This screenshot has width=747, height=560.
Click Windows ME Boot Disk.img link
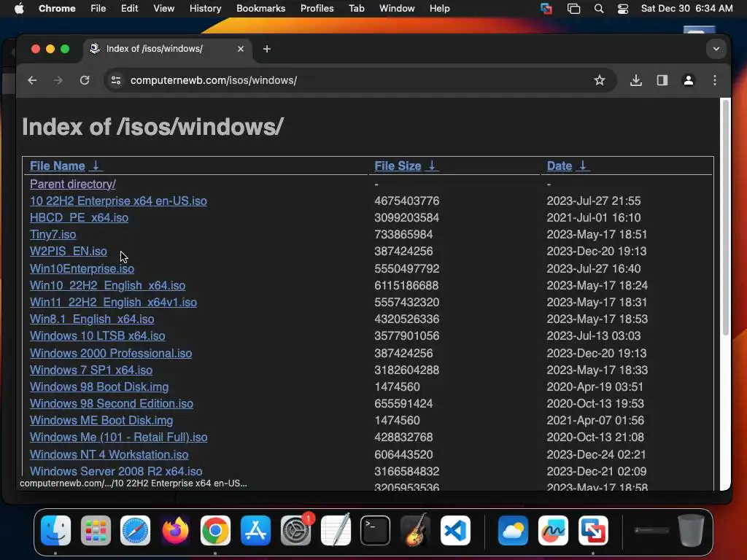[101, 421]
